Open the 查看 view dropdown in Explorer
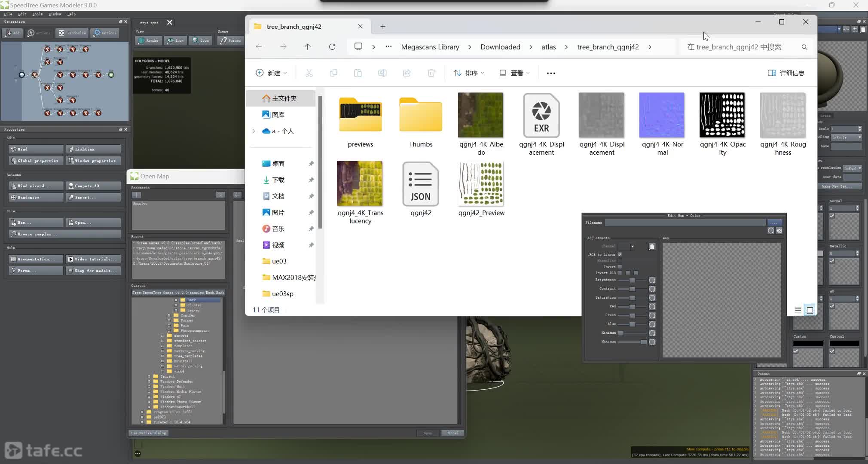The height and width of the screenshot is (464, 868). point(514,73)
